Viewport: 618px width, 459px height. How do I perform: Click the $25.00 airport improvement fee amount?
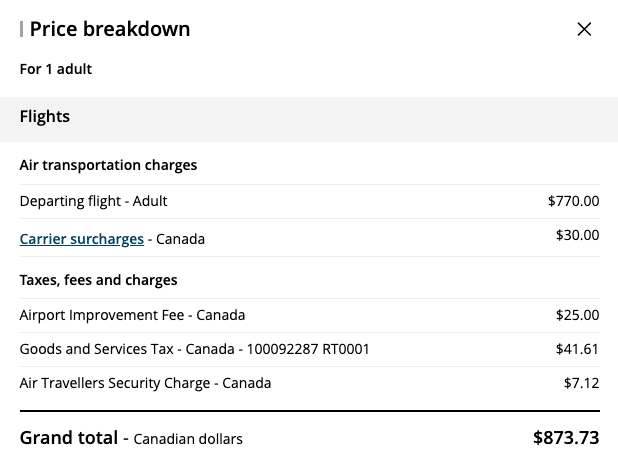(577, 315)
